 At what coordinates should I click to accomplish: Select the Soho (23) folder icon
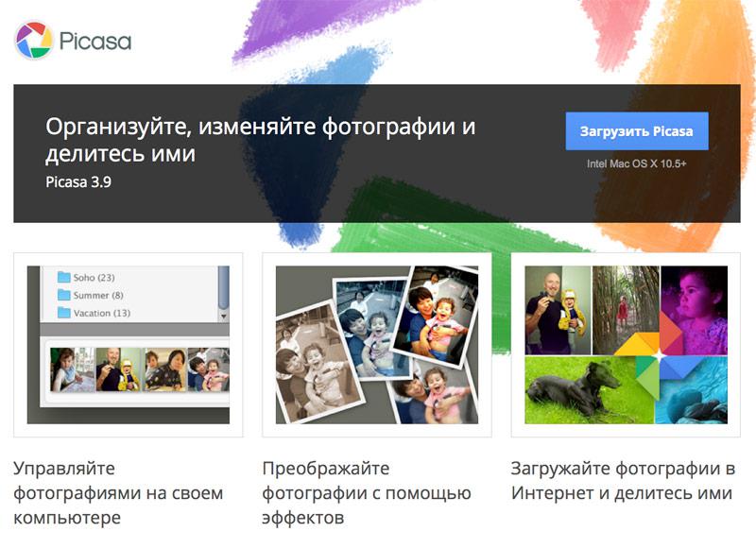click(64, 278)
